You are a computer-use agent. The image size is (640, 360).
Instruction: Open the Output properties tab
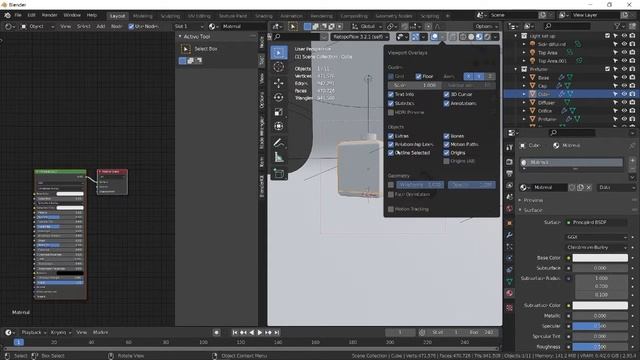point(509,173)
